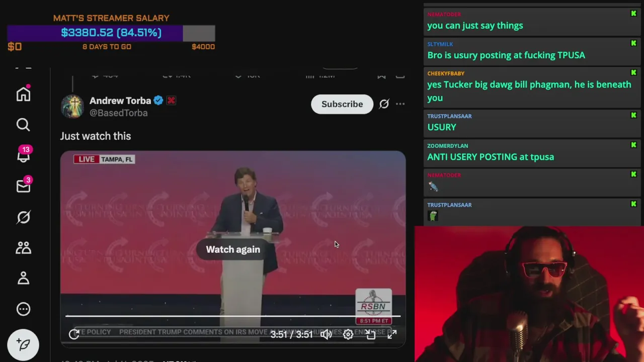The image size is (644, 362).
Task: Click the emote in TRUSTPLANSAAR's last message
Action: 433,216
